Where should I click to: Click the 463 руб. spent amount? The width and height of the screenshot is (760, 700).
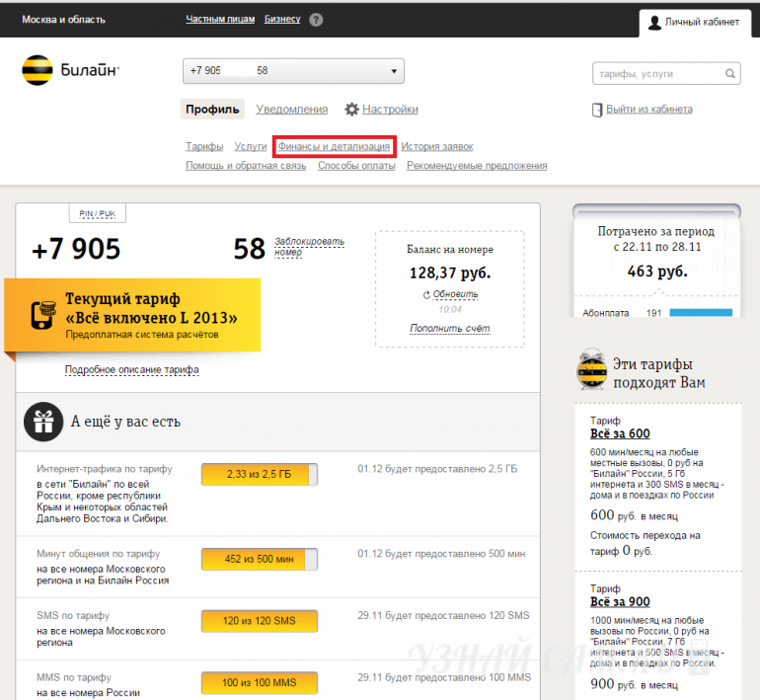coord(657,272)
